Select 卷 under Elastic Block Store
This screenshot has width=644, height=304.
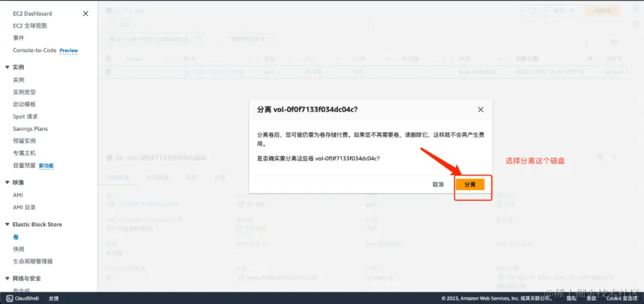pos(16,237)
